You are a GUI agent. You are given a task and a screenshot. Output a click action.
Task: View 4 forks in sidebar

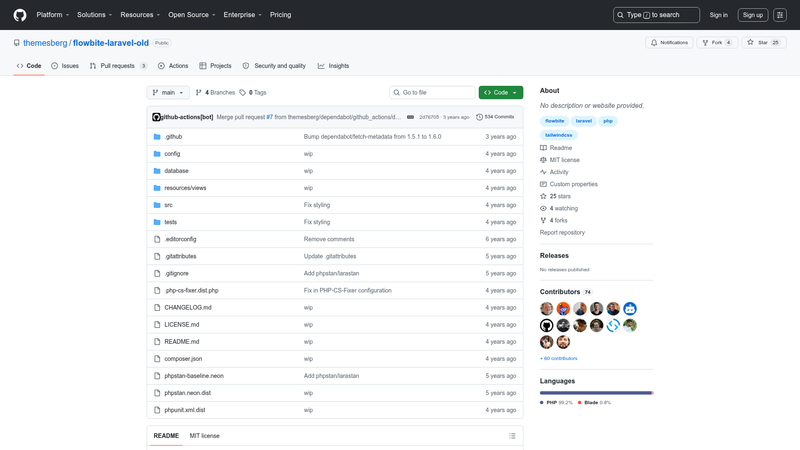coord(554,220)
